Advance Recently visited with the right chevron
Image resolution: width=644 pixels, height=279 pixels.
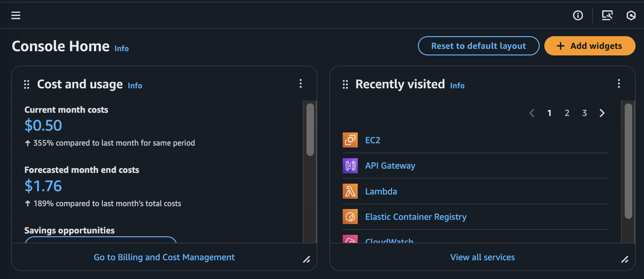602,113
